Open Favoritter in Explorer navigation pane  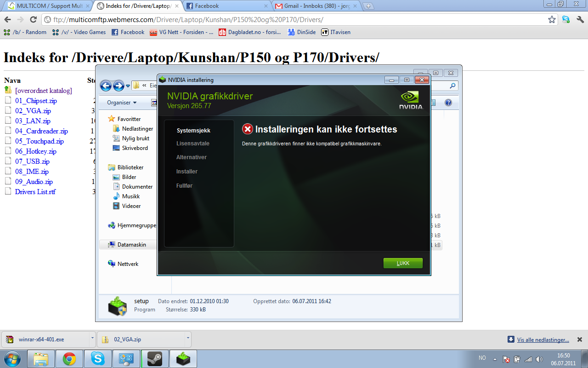point(129,119)
